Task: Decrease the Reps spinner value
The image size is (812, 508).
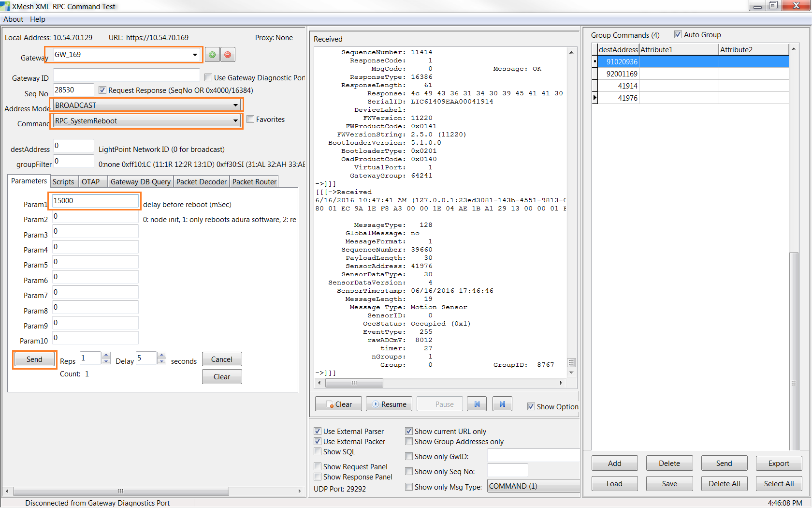Action: 106,361
